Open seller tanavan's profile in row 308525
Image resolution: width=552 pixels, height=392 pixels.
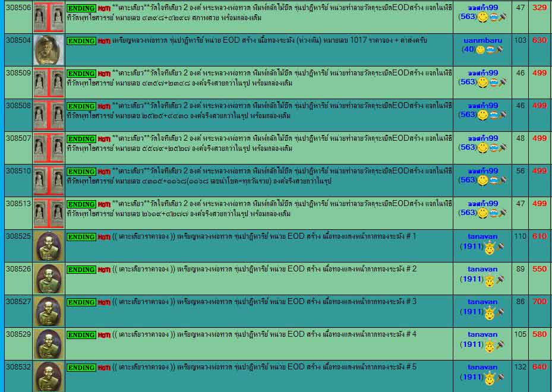[482, 236]
